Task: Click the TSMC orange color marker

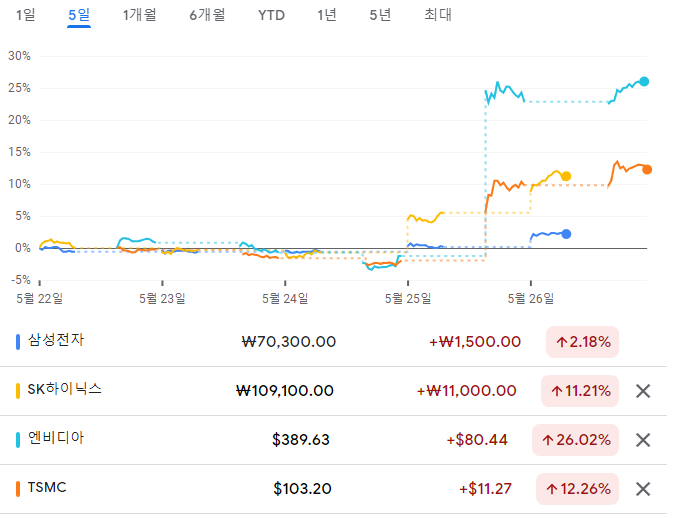Action: [18, 489]
